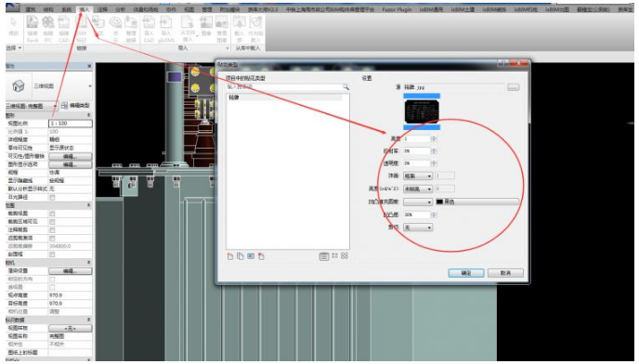Image resolution: width=639 pixels, height=364 pixels.
Task: Open the Decal (贴花) tool
Action: 98,23
